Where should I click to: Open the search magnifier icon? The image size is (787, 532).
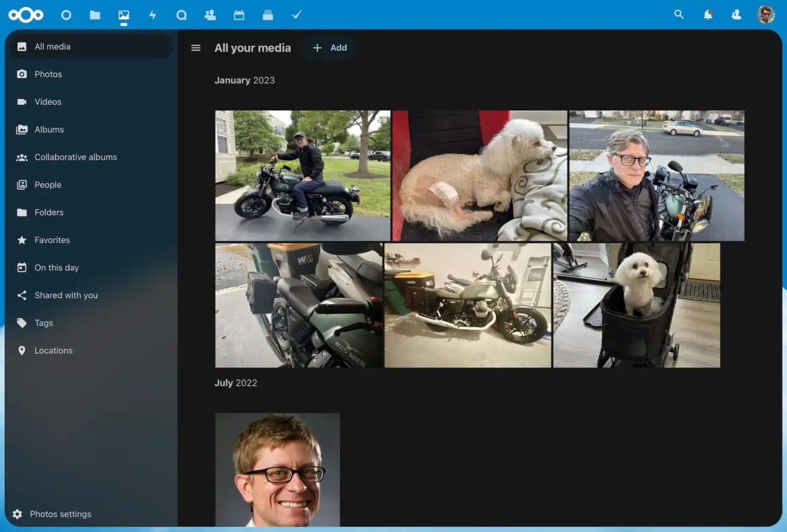679,14
